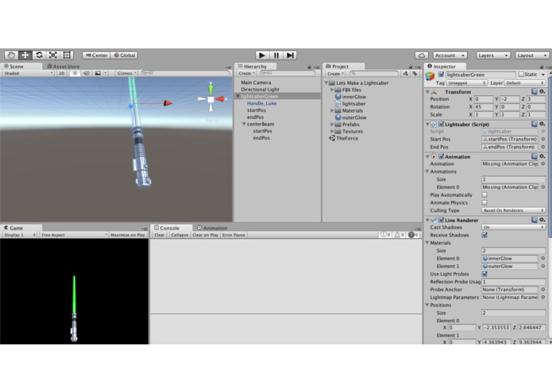Toggle the Static checkbox
The image size is (552, 392).
coord(521,75)
